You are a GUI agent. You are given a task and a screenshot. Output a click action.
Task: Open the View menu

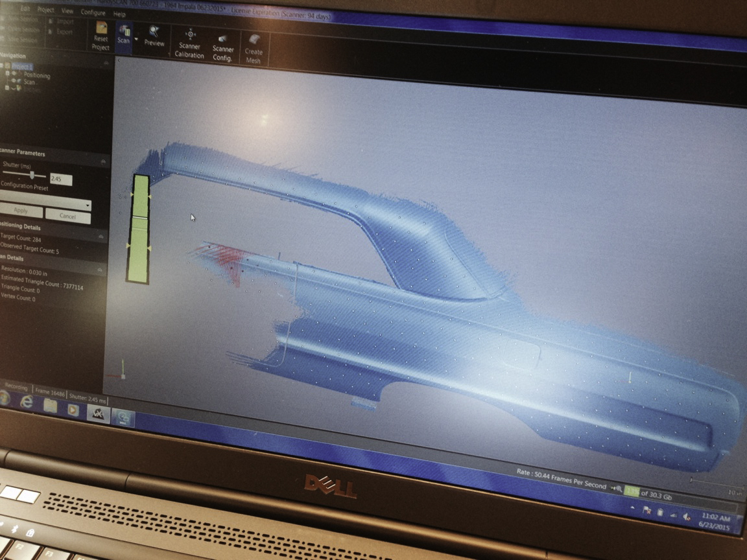(x=67, y=10)
